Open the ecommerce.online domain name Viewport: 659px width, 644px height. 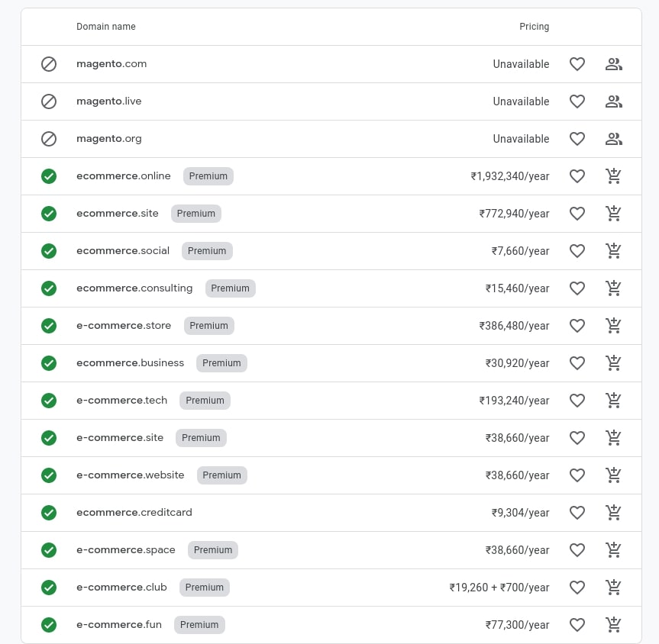(124, 176)
